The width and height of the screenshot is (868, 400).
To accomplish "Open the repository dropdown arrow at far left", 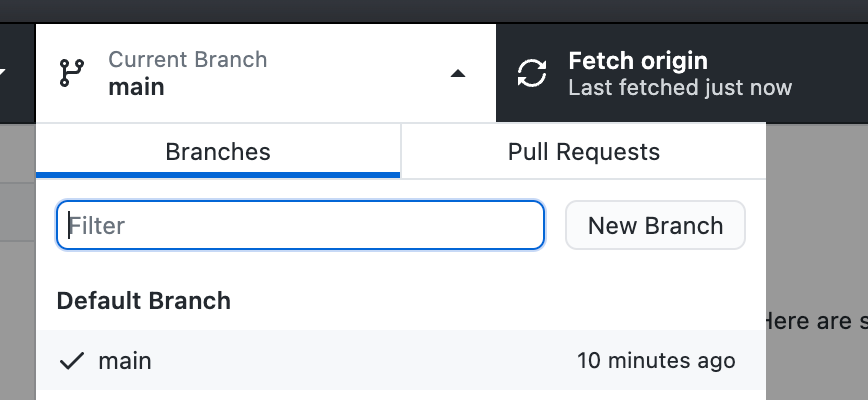I will (4, 73).
